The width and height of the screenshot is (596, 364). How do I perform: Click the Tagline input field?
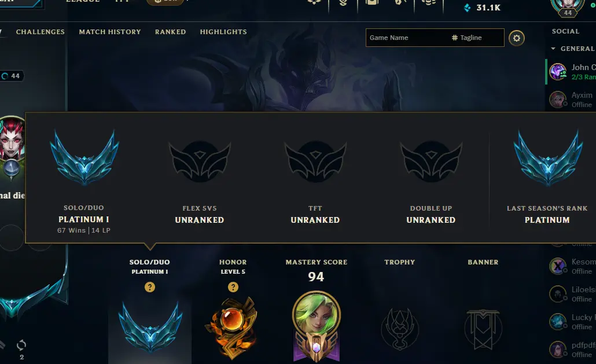coord(477,38)
